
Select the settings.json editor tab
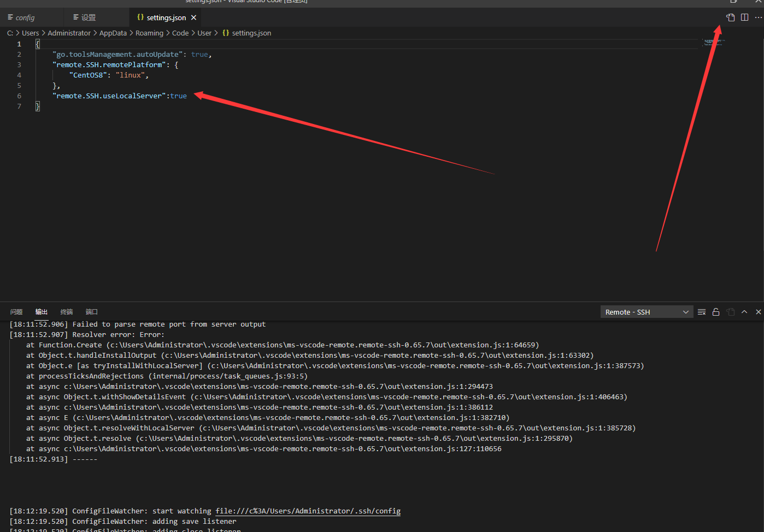(166, 17)
